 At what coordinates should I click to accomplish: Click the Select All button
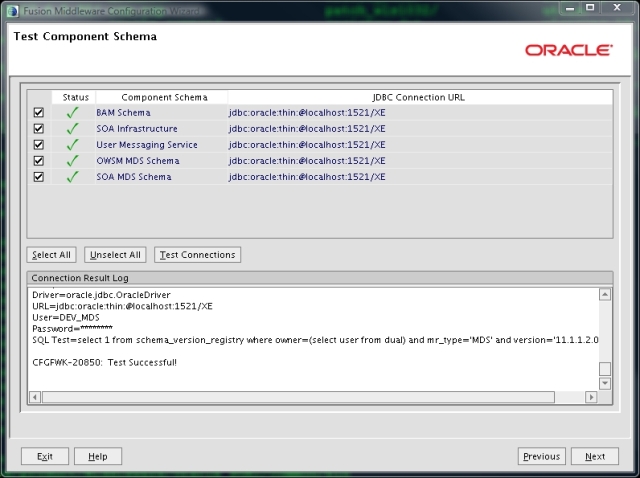[x=51, y=255]
